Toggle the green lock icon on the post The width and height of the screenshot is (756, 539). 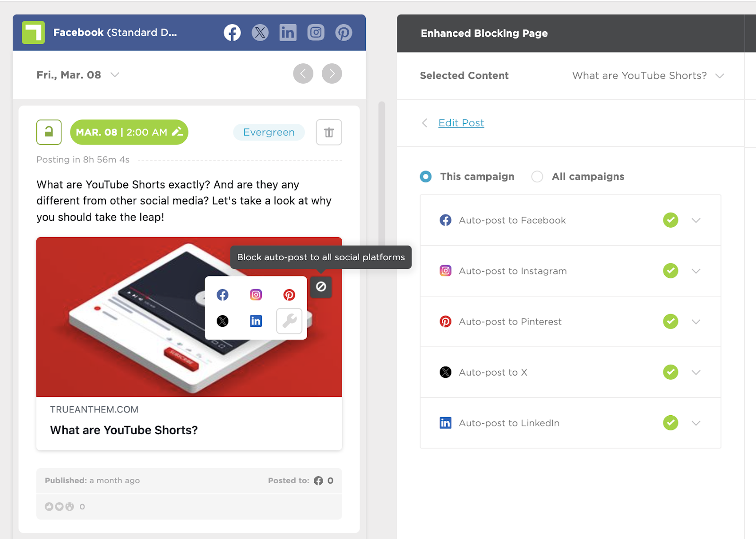(x=49, y=132)
